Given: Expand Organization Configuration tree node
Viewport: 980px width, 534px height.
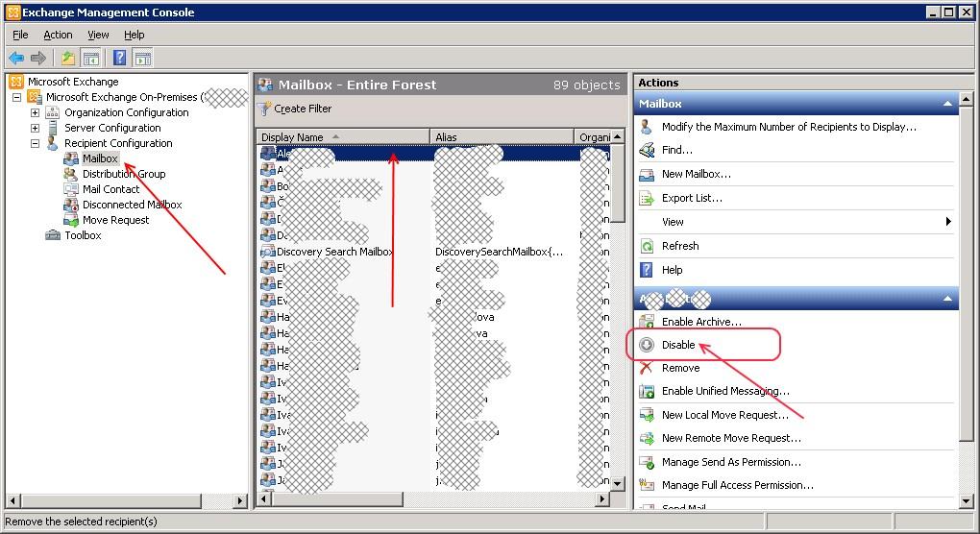Looking at the screenshot, I should coord(36,112).
